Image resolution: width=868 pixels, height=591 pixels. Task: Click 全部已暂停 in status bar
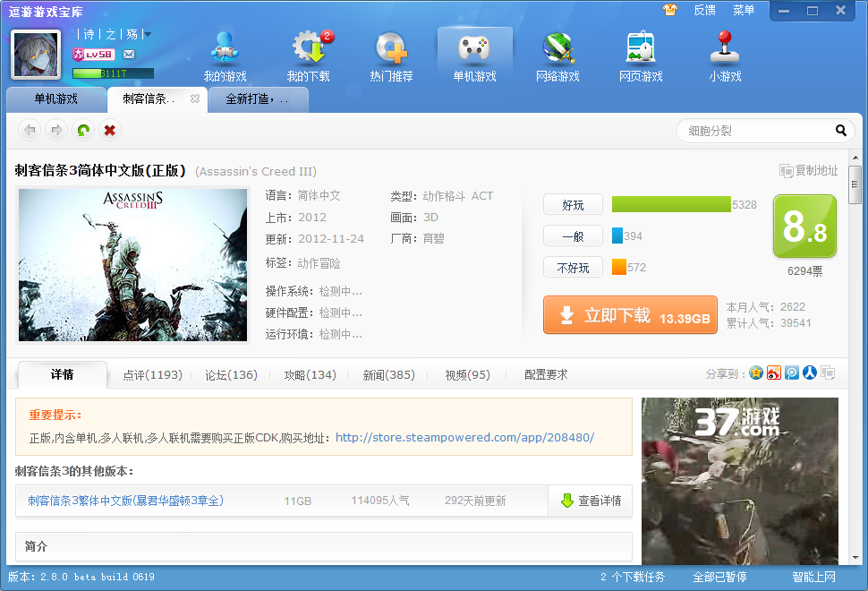click(x=719, y=578)
